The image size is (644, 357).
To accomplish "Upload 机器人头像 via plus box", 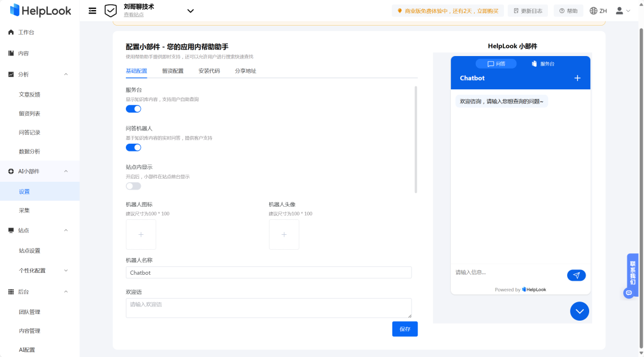I will pyautogui.click(x=284, y=235).
